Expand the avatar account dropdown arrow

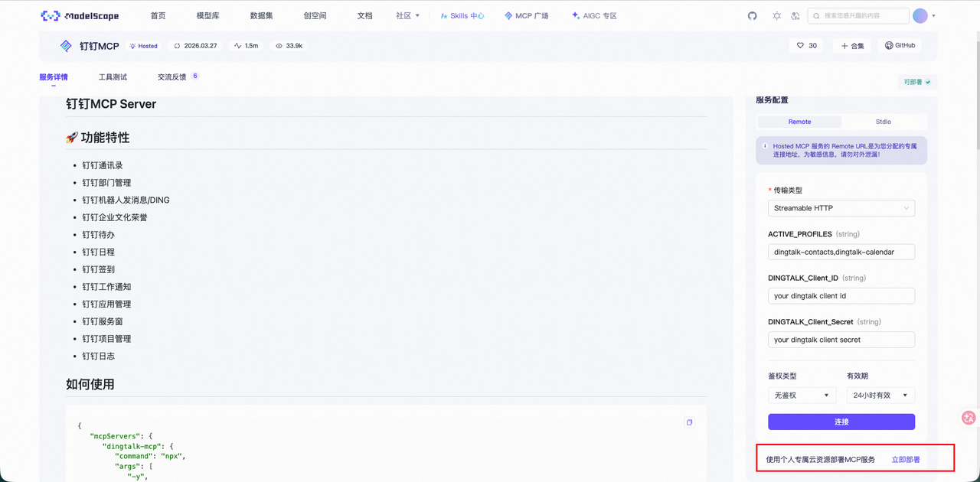934,16
